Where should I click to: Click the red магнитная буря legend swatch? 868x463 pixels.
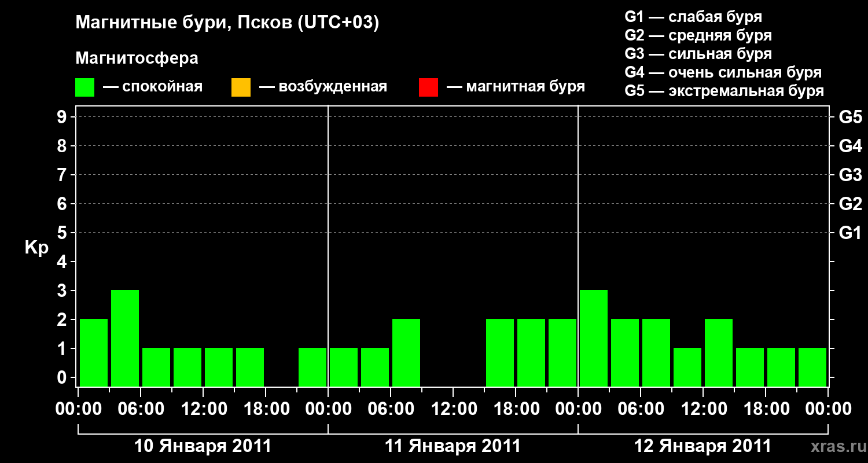pyautogui.click(x=428, y=87)
